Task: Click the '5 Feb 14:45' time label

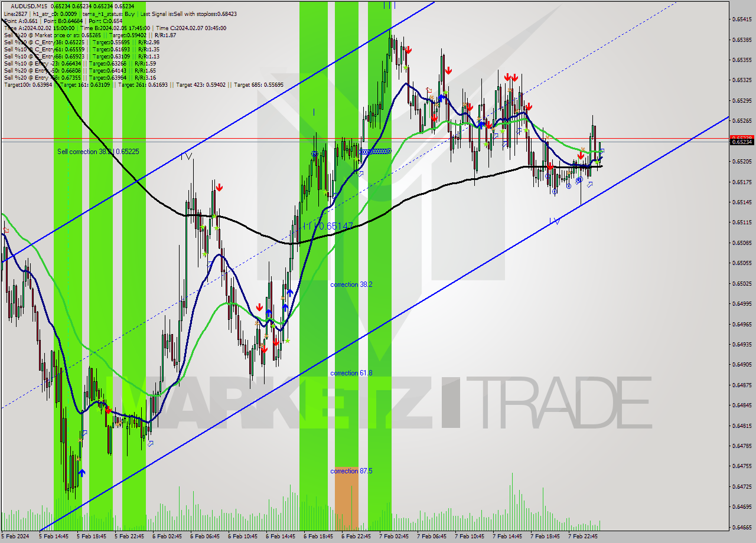Action: (54, 537)
